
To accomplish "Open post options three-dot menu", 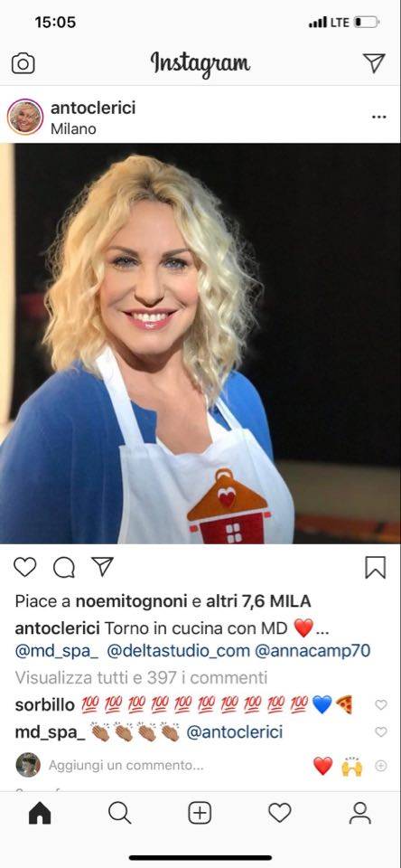I will point(379,117).
